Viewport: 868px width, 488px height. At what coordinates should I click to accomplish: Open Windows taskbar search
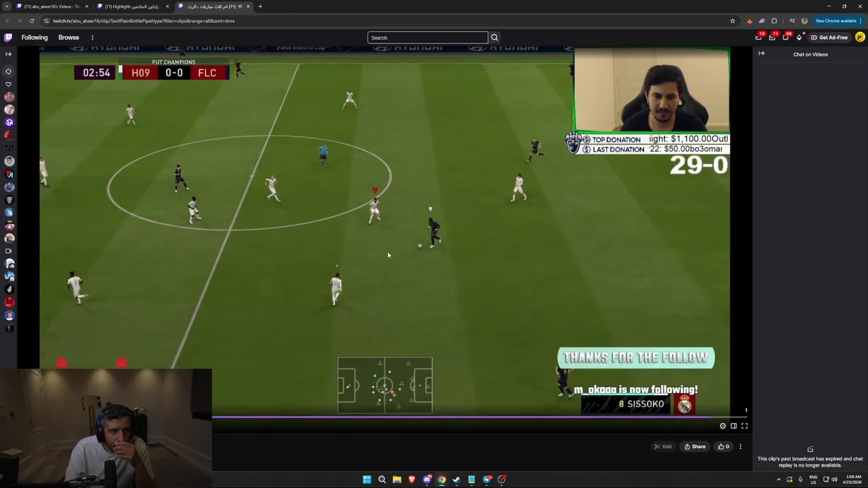[382, 479]
